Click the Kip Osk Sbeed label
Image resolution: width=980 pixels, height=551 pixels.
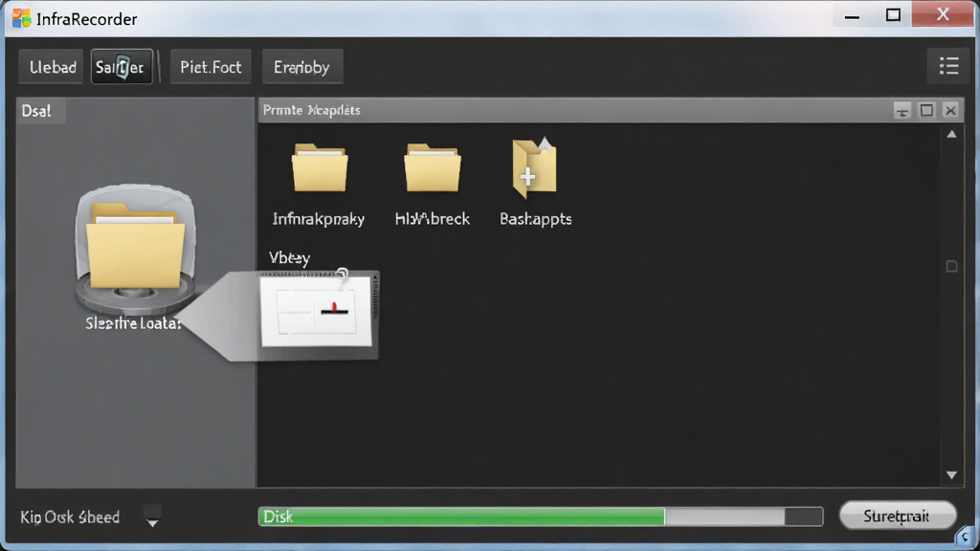tap(70, 518)
